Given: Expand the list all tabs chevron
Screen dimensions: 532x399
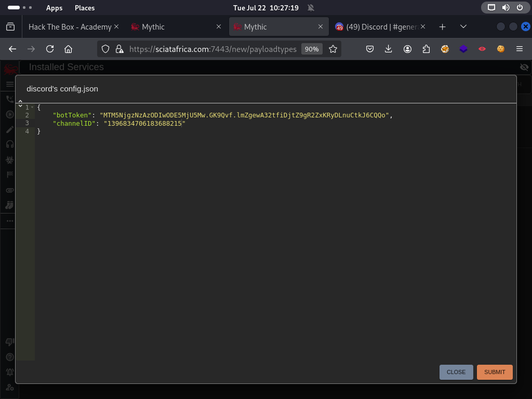Looking at the screenshot, I should pos(463,27).
